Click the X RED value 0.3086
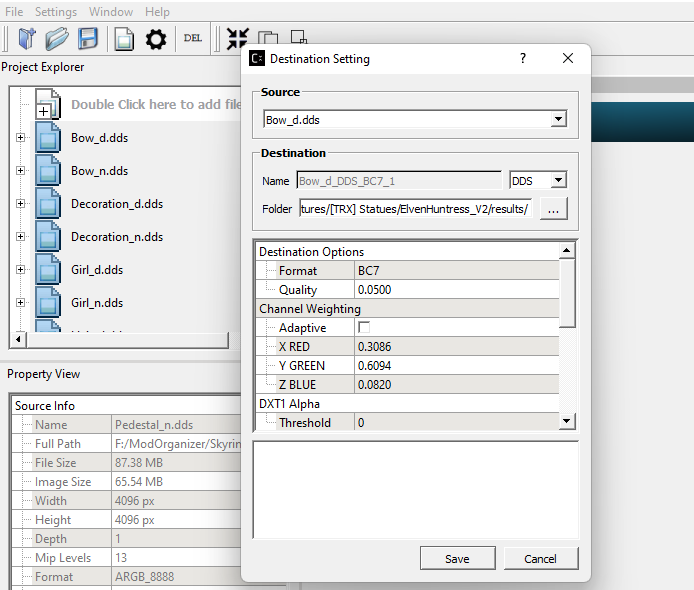The image size is (694, 590). click(x=456, y=347)
